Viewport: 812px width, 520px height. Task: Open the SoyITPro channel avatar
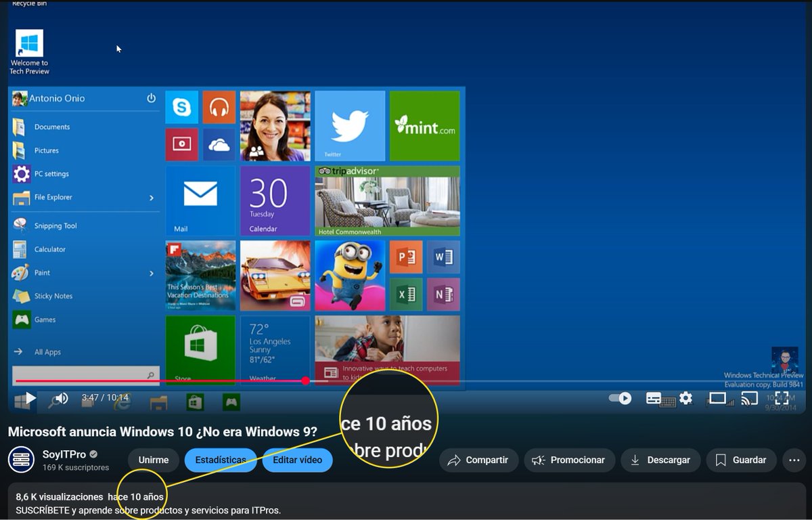[x=21, y=460]
